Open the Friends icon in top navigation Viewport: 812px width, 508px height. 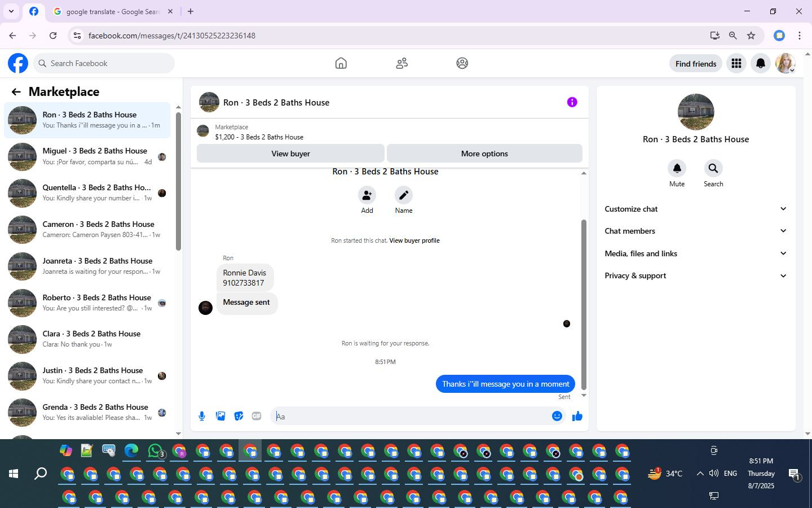401,63
